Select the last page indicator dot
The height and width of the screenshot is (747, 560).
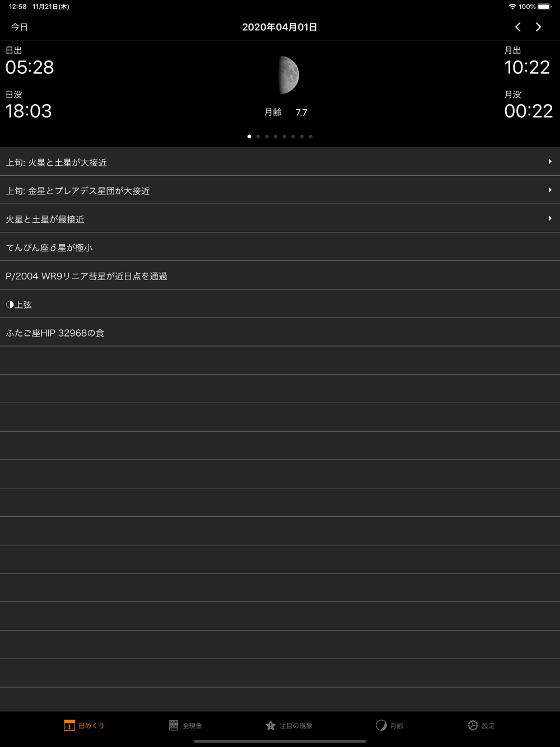tap(311, 137)
